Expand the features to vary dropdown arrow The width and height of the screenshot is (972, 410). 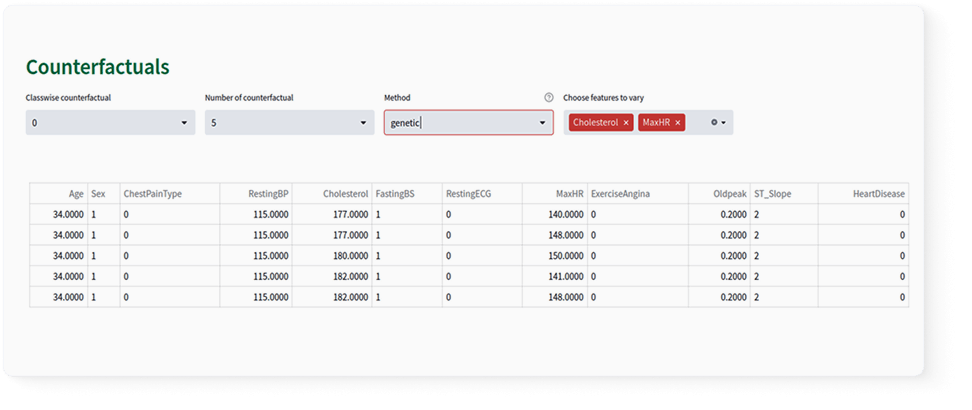723,123
